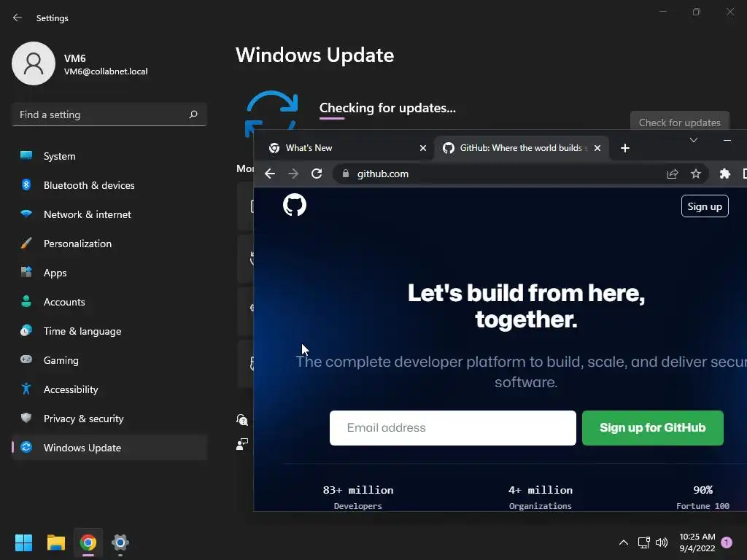Click the Check for updates button

point(679,121)
